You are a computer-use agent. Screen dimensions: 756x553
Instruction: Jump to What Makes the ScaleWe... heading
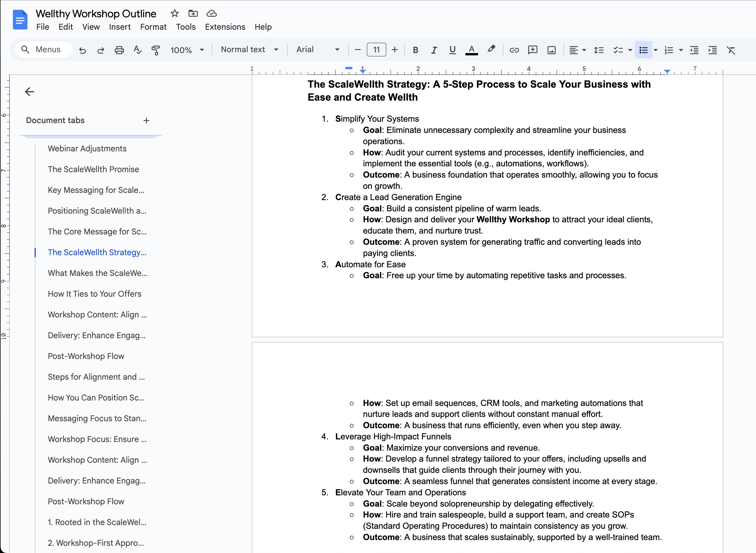(97, 273)
